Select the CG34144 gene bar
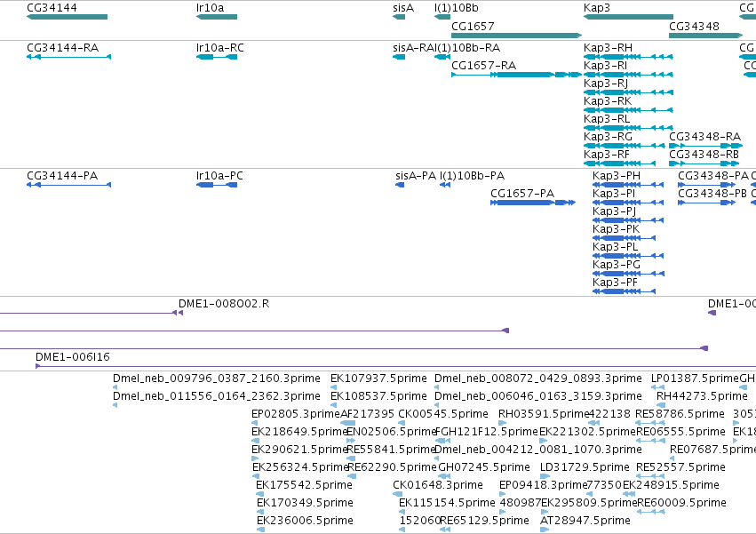Viewport: 756px width, 534px height. 67,17
